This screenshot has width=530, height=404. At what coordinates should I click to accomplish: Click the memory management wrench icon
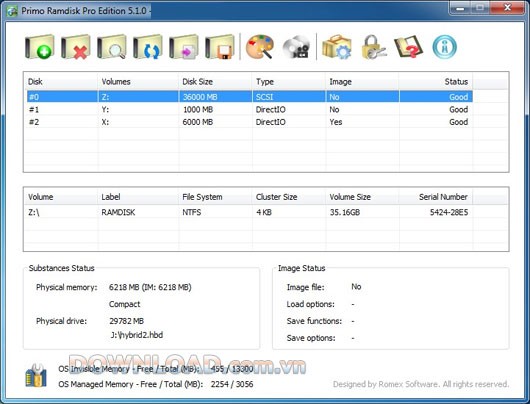[36, 375]
